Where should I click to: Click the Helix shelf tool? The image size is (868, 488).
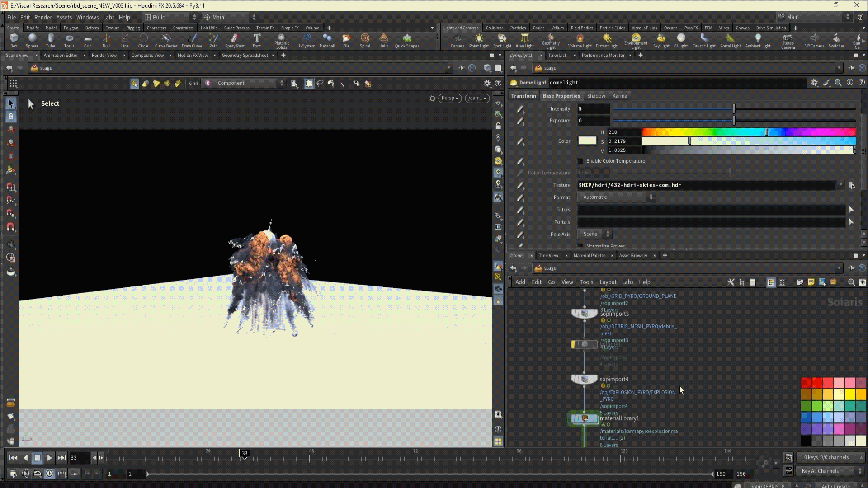tap(383, 40)
